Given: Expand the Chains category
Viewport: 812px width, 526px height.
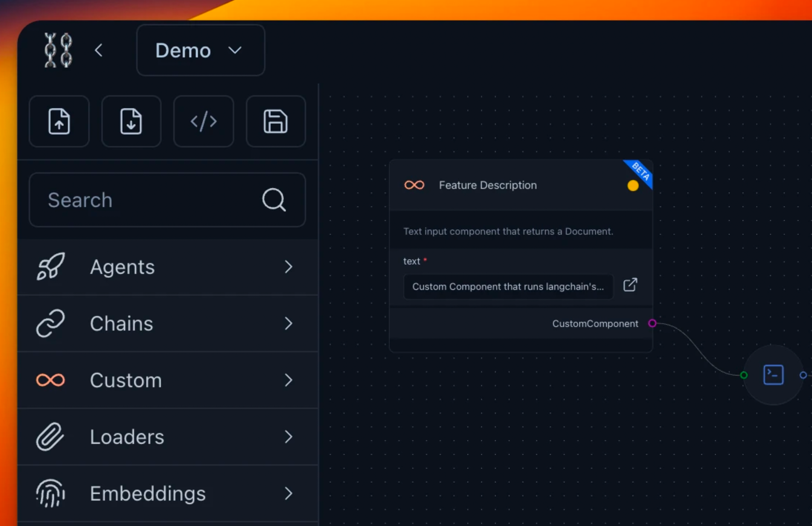Looking at the screenshot, I should (167, 323).
